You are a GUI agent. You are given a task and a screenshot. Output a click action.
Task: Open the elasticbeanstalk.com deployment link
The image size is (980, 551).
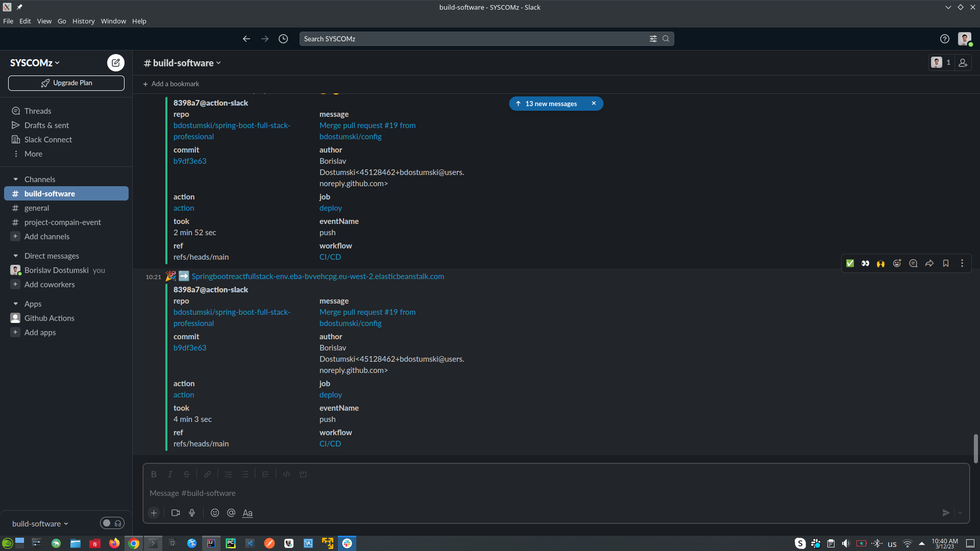[317, 276]
